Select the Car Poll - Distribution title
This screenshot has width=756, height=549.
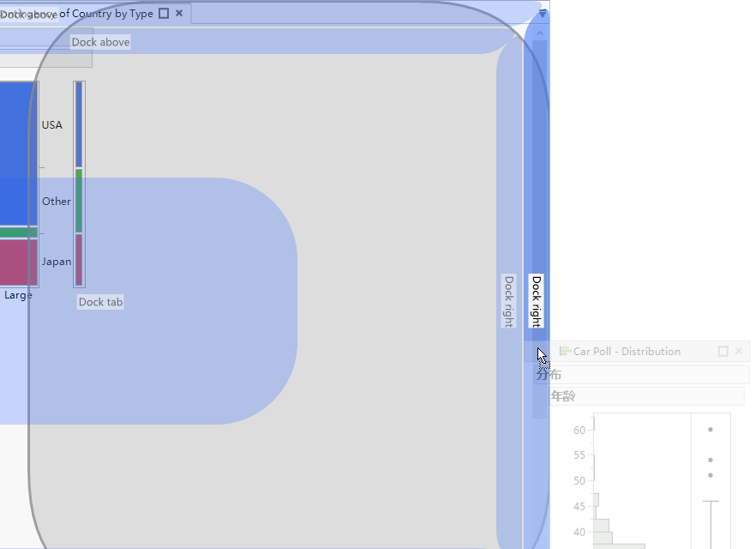(627, 351)
